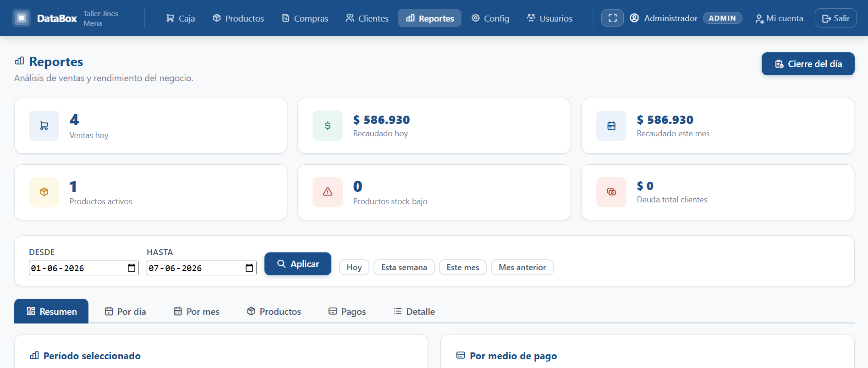
Task: Click the Recaudado hoy dollar icon
Action: point(328,126)
